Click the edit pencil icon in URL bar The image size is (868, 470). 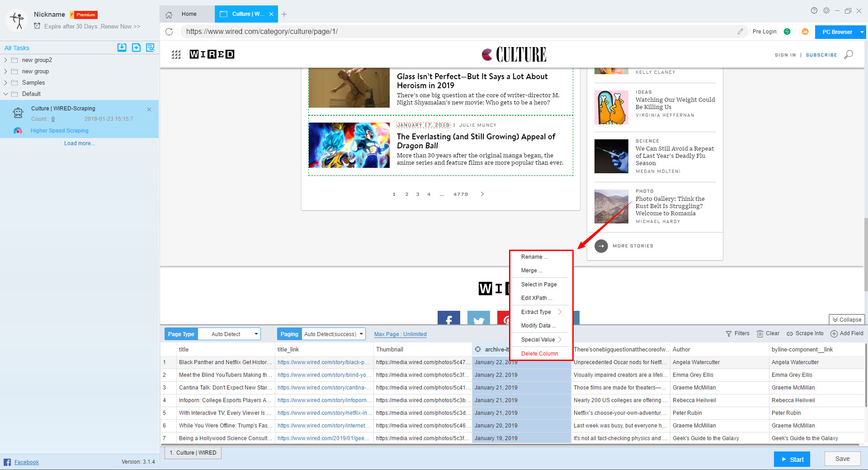coord(740,32)
